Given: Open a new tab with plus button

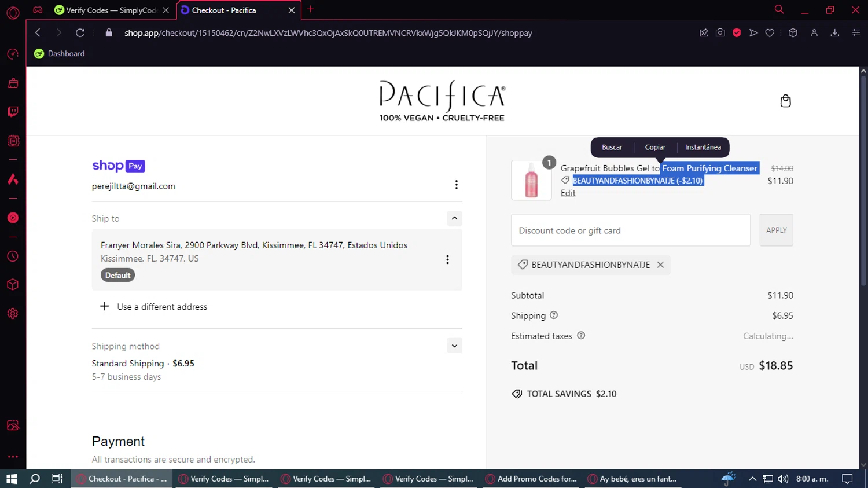Looking at the screenshot, I should coord(311,9).
